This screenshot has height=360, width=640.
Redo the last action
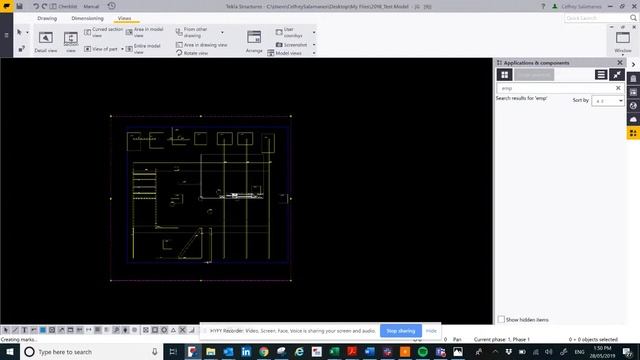tap(44, 6)
